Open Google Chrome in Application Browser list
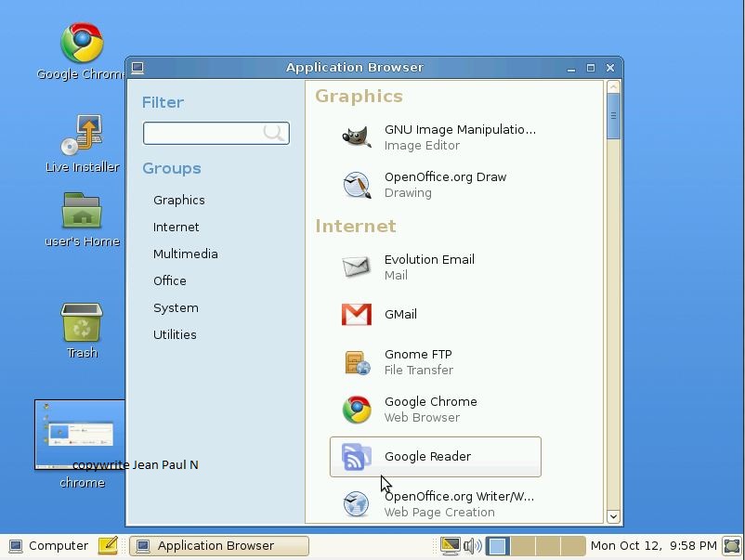The width and height of the screenshot is (745, 560). 430,410
